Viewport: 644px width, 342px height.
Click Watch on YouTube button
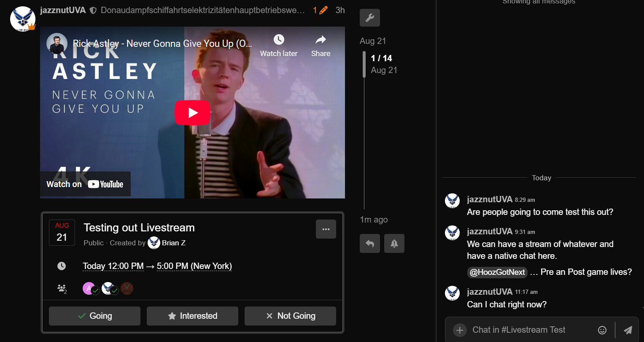coord(85,184)
